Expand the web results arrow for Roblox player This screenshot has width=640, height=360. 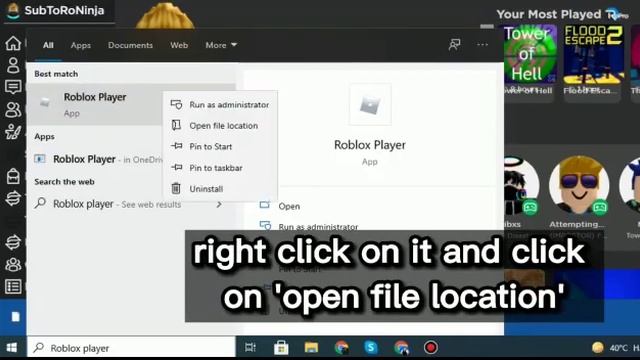coord(219,204)
